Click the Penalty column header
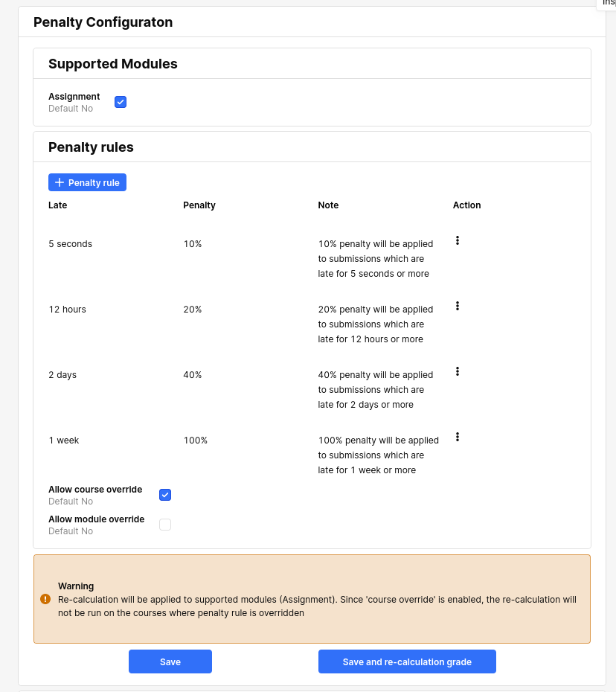This screenshot has width=616, height=692. pos(199,205)
